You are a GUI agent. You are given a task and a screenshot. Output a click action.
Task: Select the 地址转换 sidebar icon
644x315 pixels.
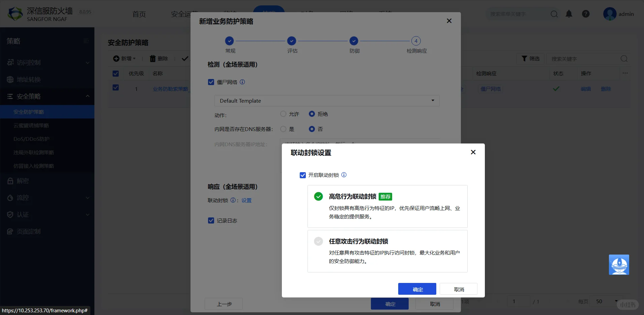(x=10, y=79)
